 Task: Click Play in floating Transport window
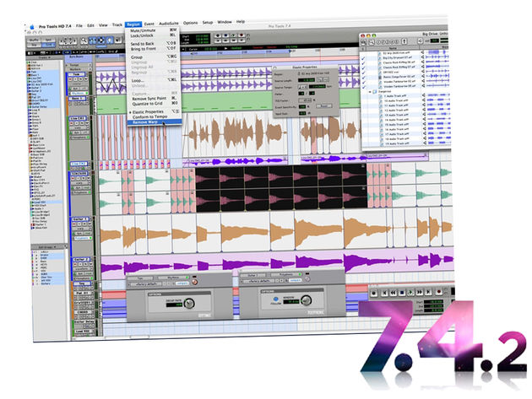[410, 293]
